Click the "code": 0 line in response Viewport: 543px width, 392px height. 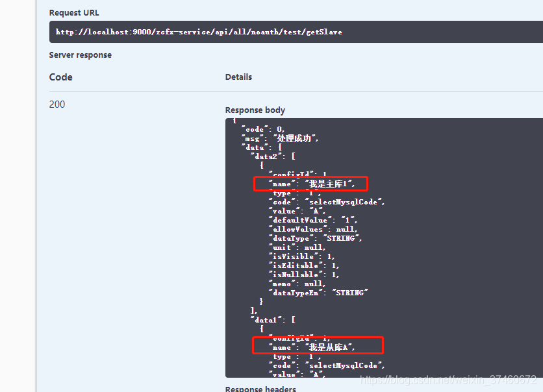263,129
